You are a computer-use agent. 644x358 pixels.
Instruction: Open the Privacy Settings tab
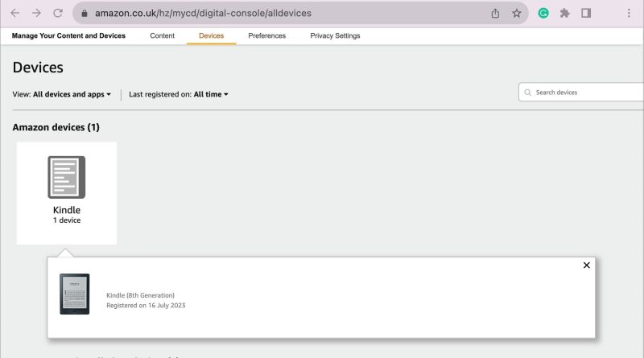click(335, 35)
